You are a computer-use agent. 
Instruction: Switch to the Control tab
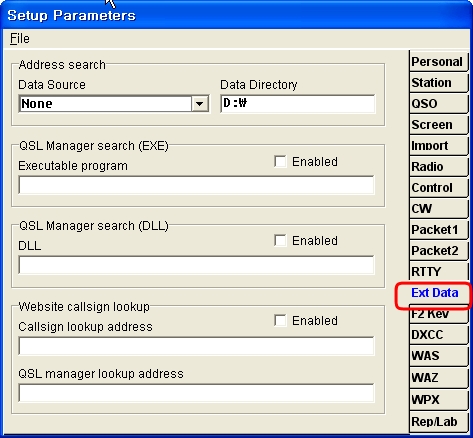[x=438, y=188]
